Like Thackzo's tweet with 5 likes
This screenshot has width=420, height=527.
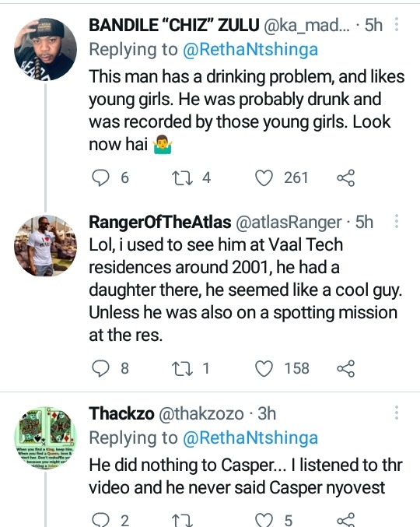(x=264, y=520)
